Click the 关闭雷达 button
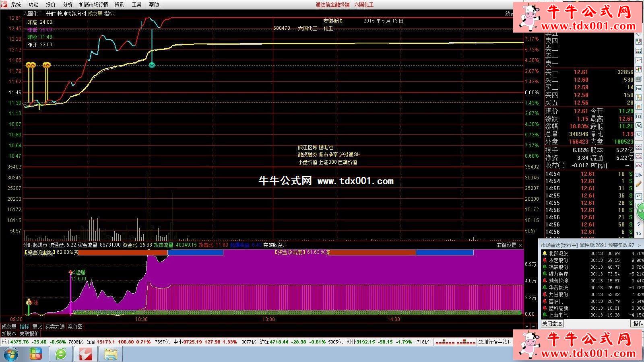Image resolution: width=644 pixels, height=362 pixels. 552,323
